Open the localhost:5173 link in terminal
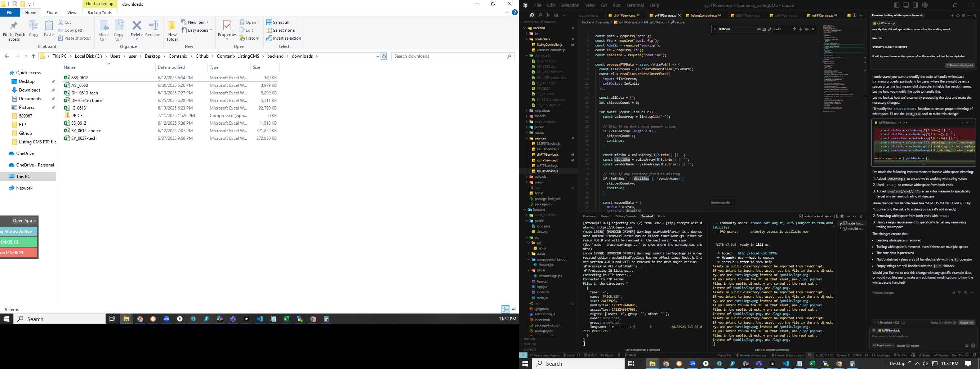This screenshot has height=369, width=980. (757, 253)
